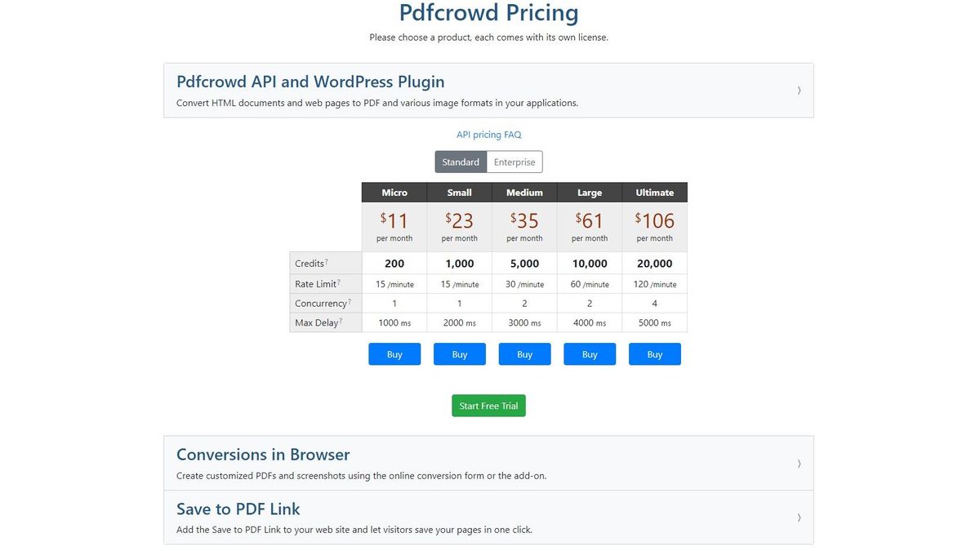Open the API pricing FAQ
The height and width of the screenshot is (551, 980).
point(488,134)
